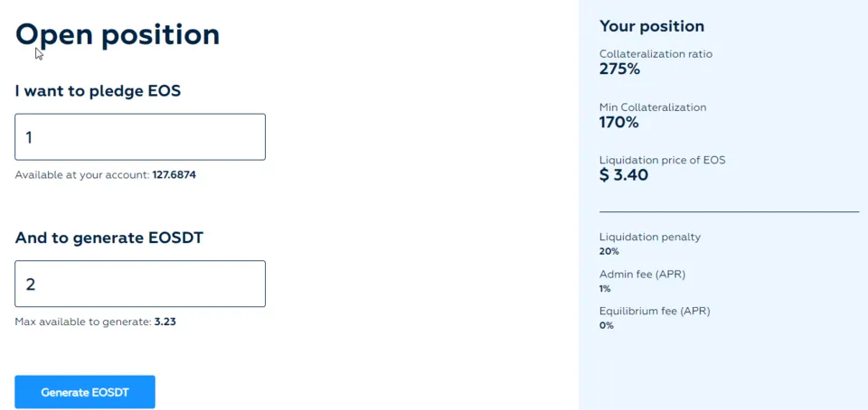The height and width of the screenshot is (410, 868).
Task: Select the 20% liquidation penalty value
Action: coord(609,252)
